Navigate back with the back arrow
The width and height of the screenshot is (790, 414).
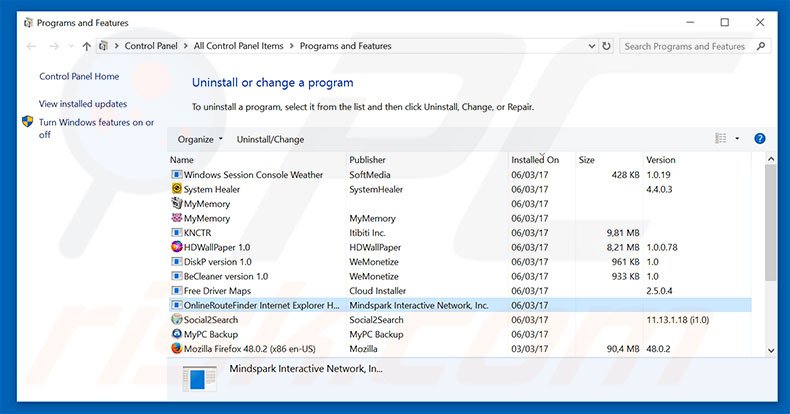coord(32,46)
